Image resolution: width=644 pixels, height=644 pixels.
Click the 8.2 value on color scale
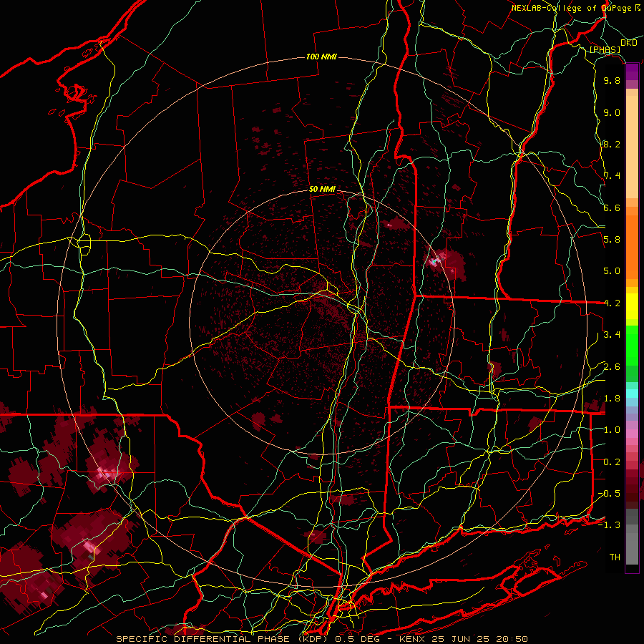click(x=612, y=144)
